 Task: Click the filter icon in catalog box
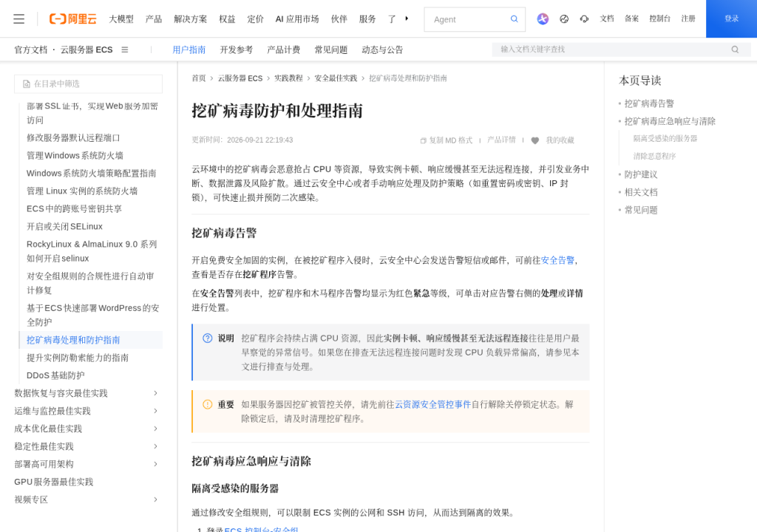[x=27, y=84]
